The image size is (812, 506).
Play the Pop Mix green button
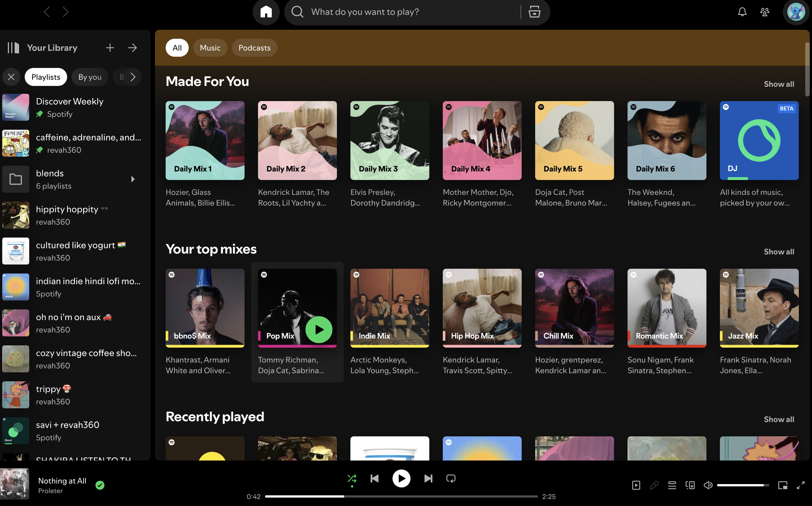pos(319,330)
